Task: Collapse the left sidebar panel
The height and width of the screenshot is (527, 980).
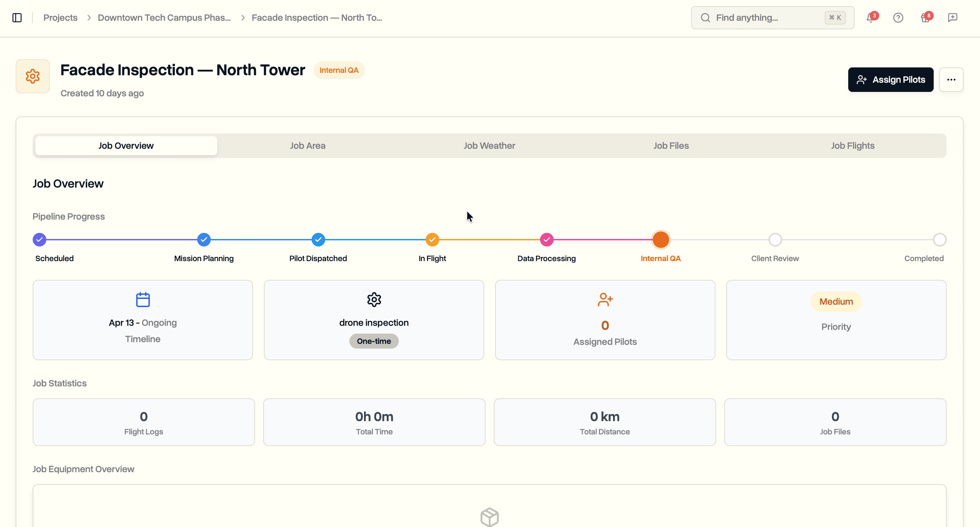Action: click(17, 17)
